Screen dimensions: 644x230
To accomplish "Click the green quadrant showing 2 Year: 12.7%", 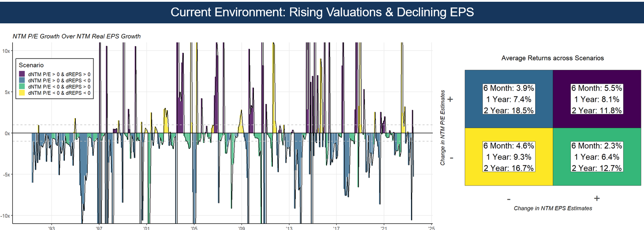I will [596, 157].
